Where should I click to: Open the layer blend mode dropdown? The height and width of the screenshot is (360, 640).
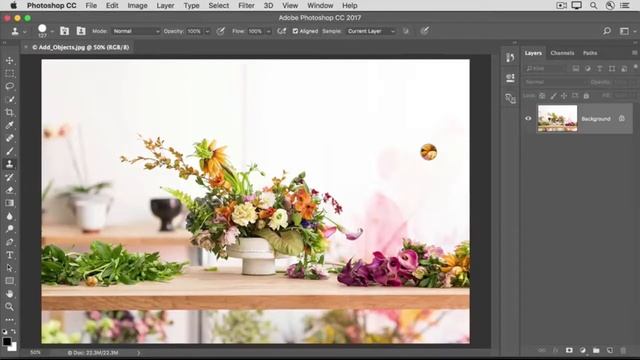coord(555,82)
